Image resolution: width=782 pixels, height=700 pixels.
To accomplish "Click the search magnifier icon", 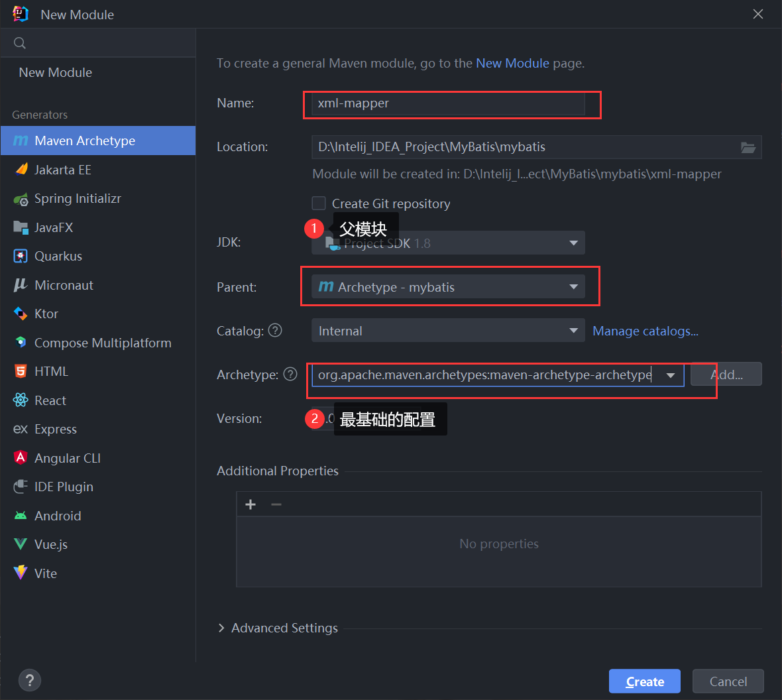I will tap(20, 43).
